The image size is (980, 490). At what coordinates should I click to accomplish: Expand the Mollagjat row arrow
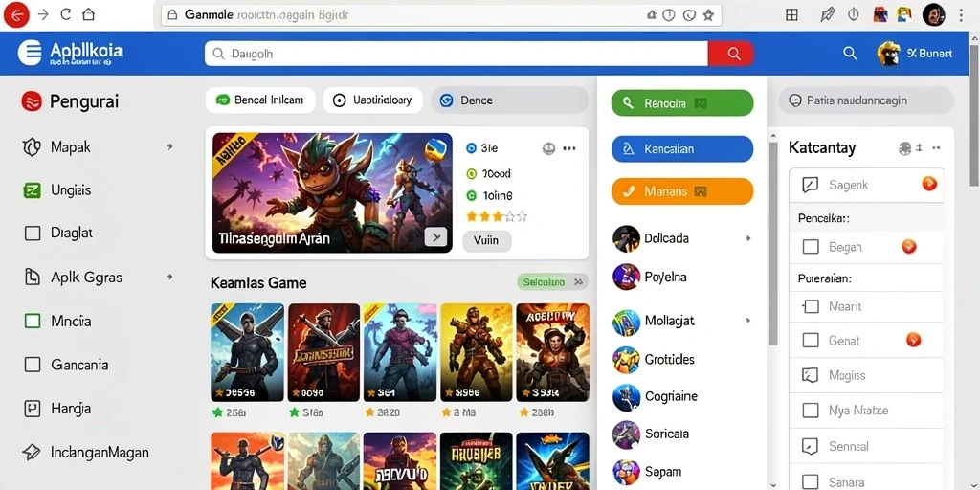[748, 321]
